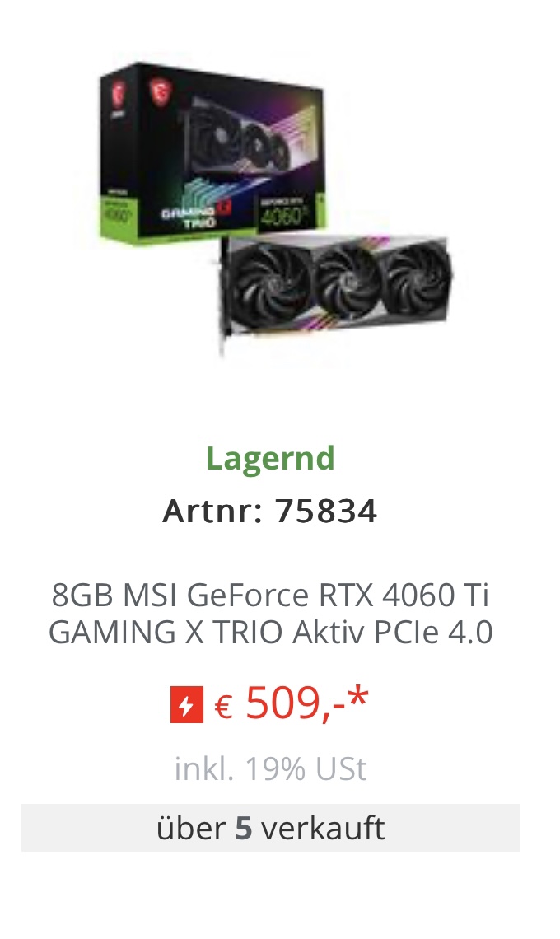Click the MSI dragon logo on box front
The height and width of the screenshot is (939, 560).
coord(160,91)
